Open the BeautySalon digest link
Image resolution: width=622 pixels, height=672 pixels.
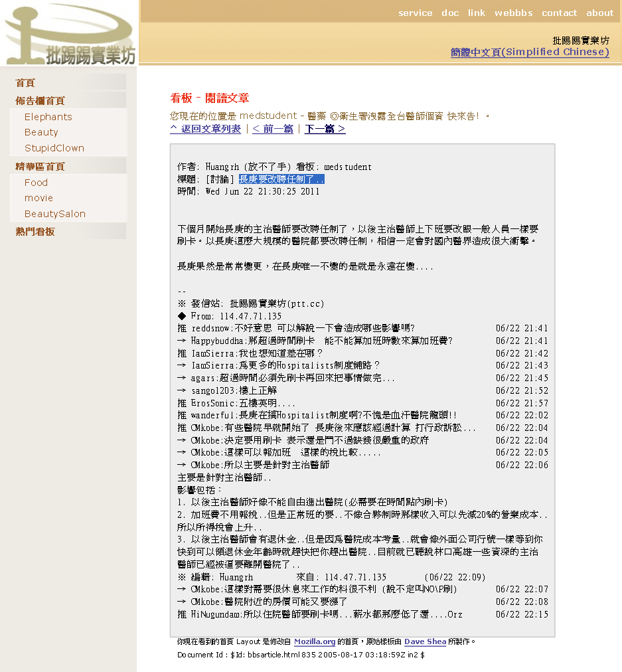[55, 214]
